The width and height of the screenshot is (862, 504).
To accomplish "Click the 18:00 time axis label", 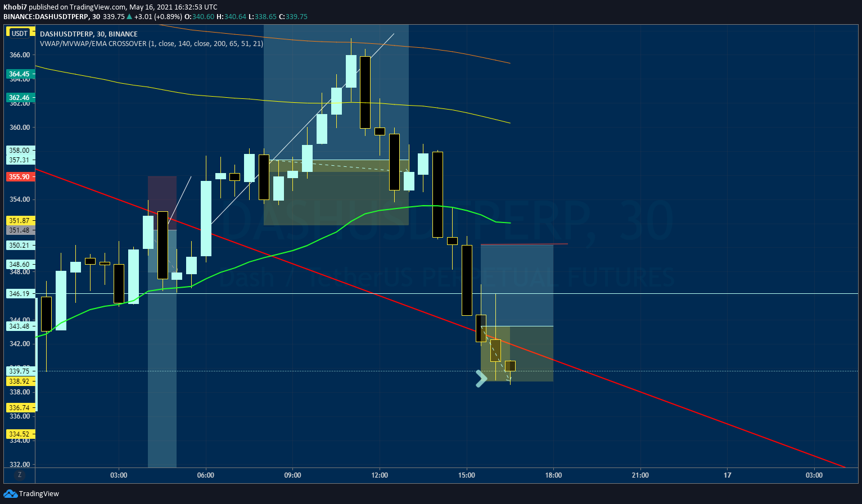I will tap(553, 475).
